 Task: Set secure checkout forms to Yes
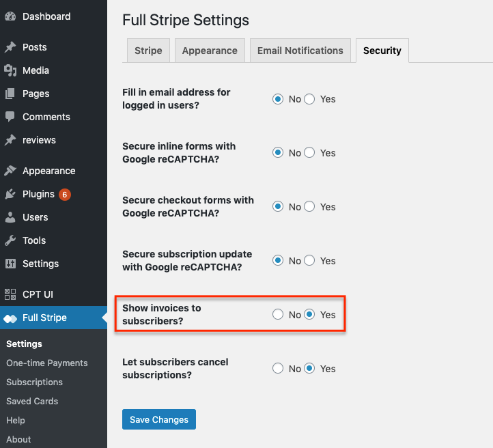(309, 207)
